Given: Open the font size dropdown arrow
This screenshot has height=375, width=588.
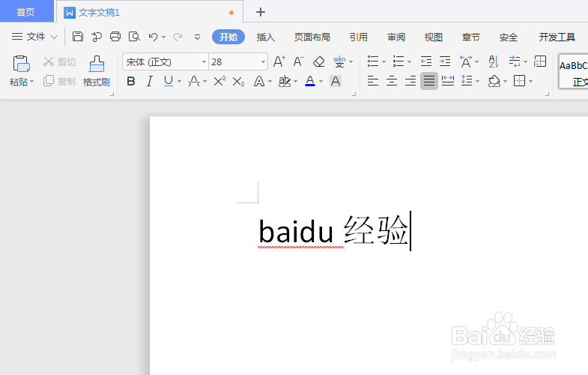Looking at the screenshot, I should click(263, 62).
